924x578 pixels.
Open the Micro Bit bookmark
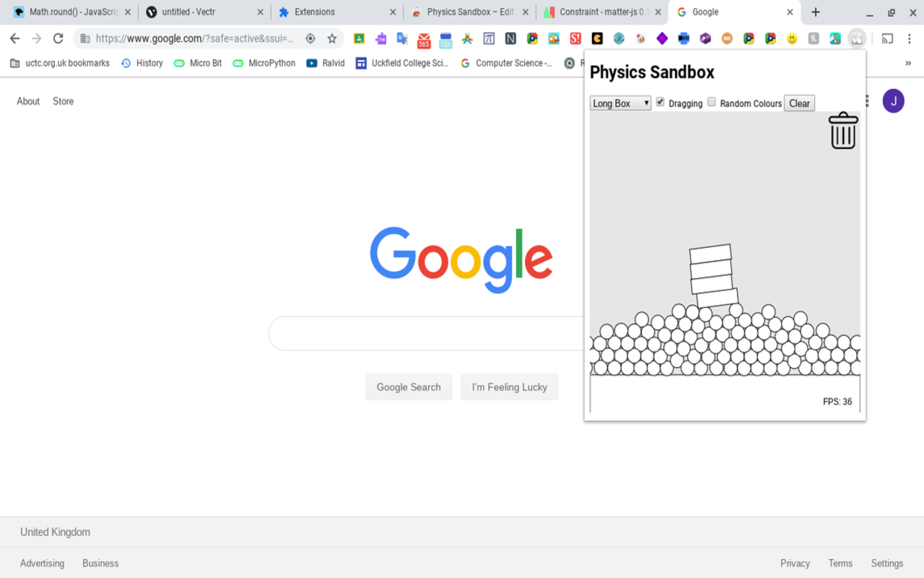198,63
